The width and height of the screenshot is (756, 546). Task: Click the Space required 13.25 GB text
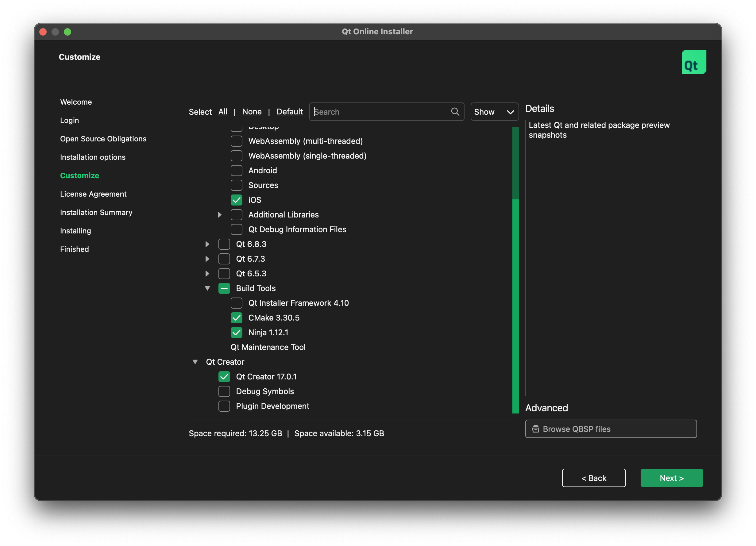pyautogui.click(x=235, y=433)
